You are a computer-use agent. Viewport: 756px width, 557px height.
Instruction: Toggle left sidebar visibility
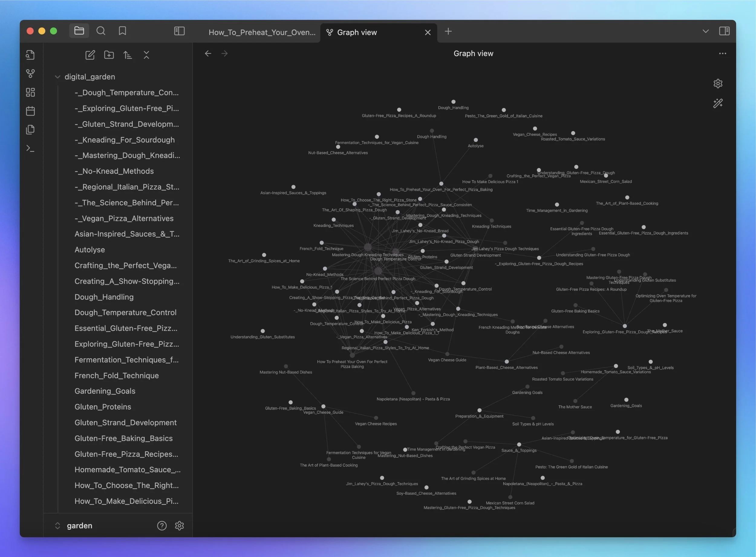pos(179,31)
